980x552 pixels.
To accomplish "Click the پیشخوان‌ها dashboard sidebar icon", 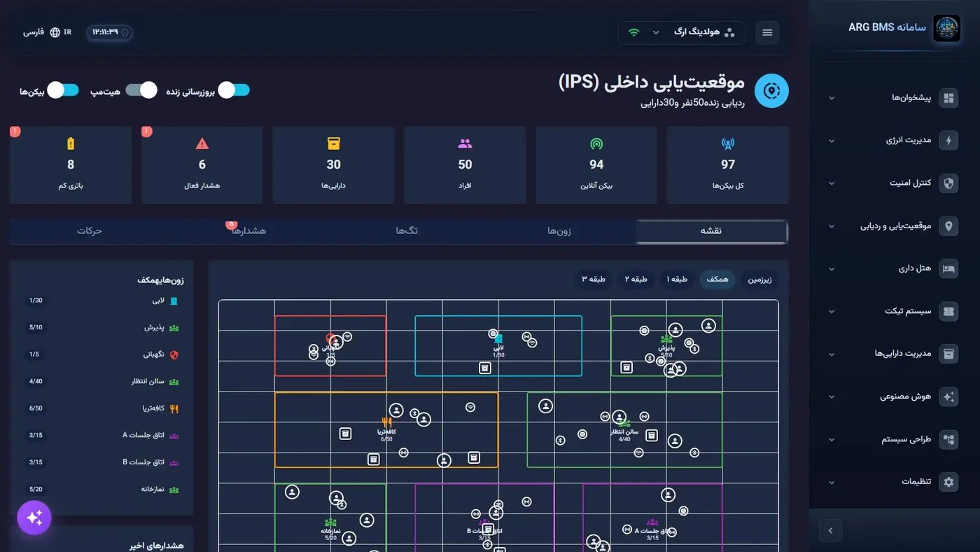I will point(948,98).
